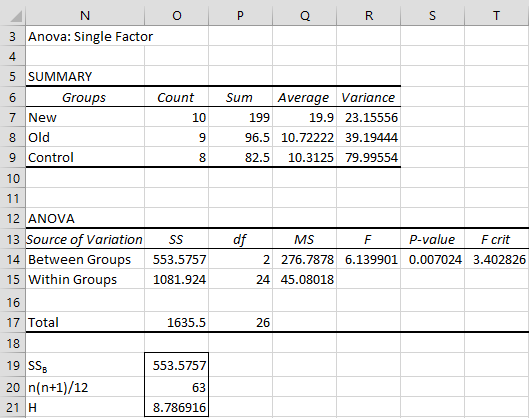Click New average 19.9
Screen dimensions: 529x418
pos(304,117)
